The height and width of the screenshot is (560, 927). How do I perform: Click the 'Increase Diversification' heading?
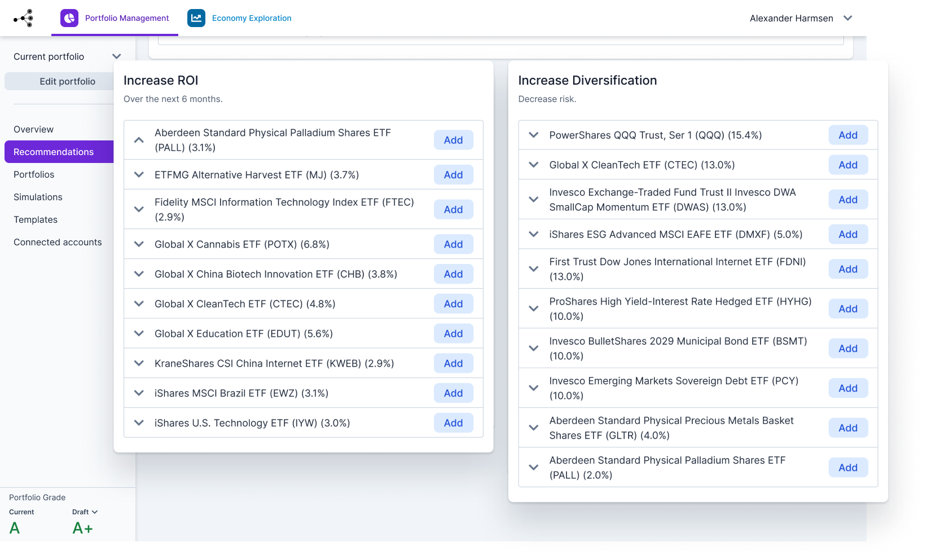pyautogui.click(x=587, y=81)
